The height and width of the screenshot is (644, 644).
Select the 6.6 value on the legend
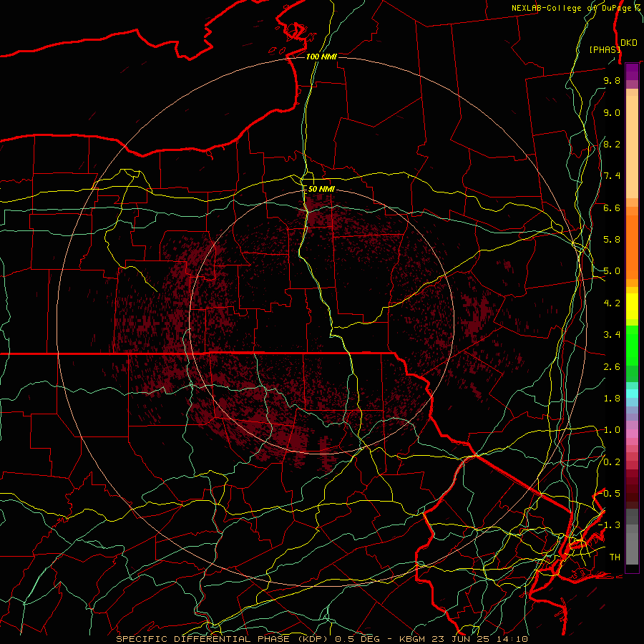coord(612,208)
